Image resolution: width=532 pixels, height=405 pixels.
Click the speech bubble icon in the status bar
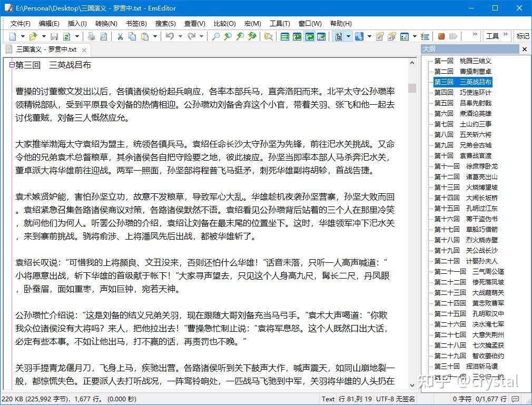pyautogui.click(x=515, y=399)
